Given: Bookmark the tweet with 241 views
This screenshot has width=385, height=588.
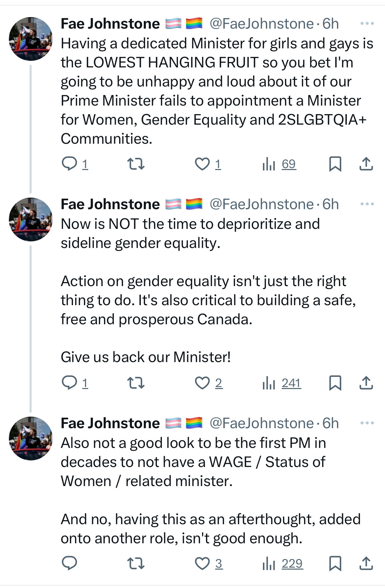Looking at the screenshot, I should tap(335, 383).
